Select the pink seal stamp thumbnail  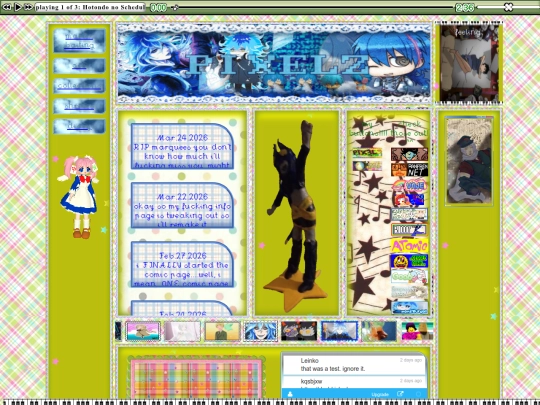[x=143, y=331]
